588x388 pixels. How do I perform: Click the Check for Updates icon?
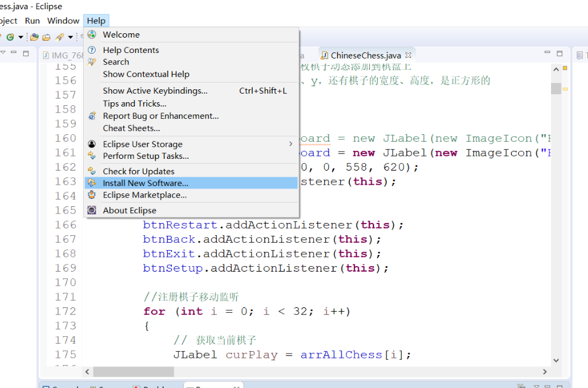(92, 171)
